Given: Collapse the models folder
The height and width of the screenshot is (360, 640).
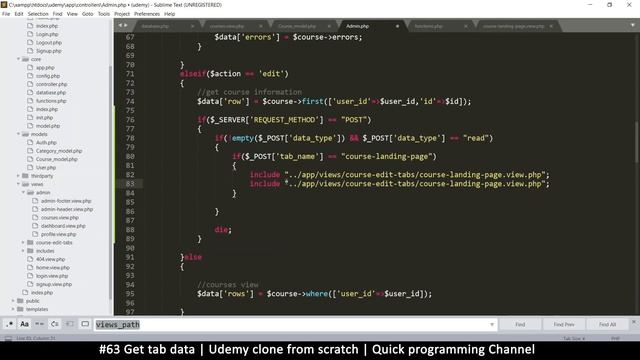Looking at the screenshot, I should (x=19, y=134).
